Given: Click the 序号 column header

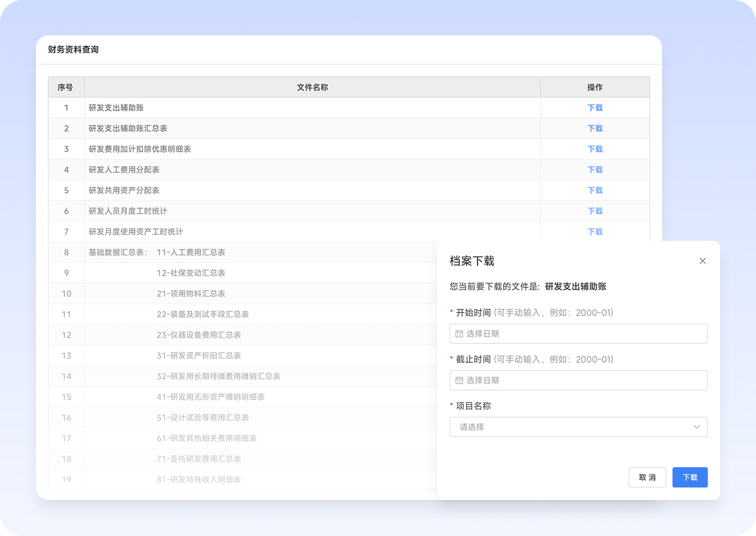Looking at the screenshot, I should click(66, 88).
